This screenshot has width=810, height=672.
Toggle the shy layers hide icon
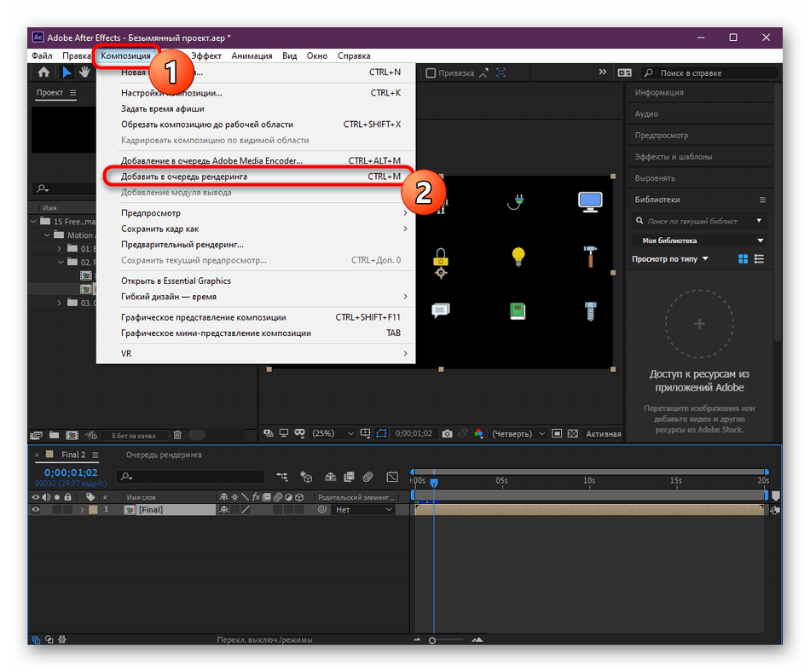coord(330,477)
